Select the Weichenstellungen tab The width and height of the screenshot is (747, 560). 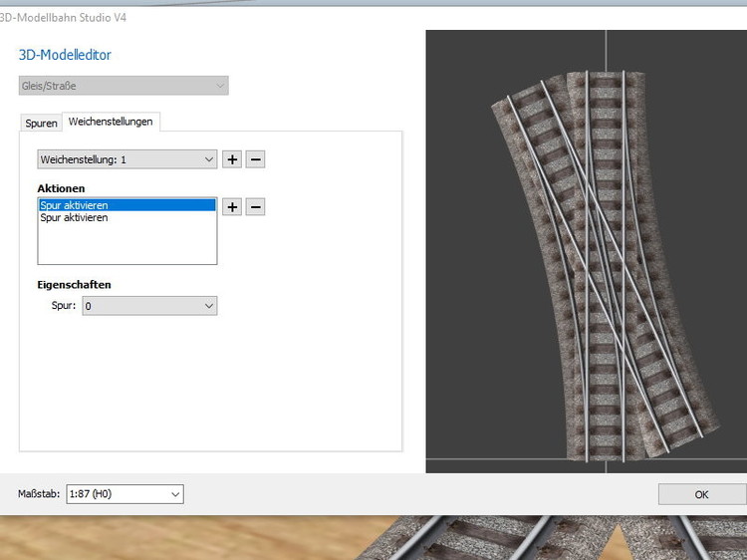point(111,122)
